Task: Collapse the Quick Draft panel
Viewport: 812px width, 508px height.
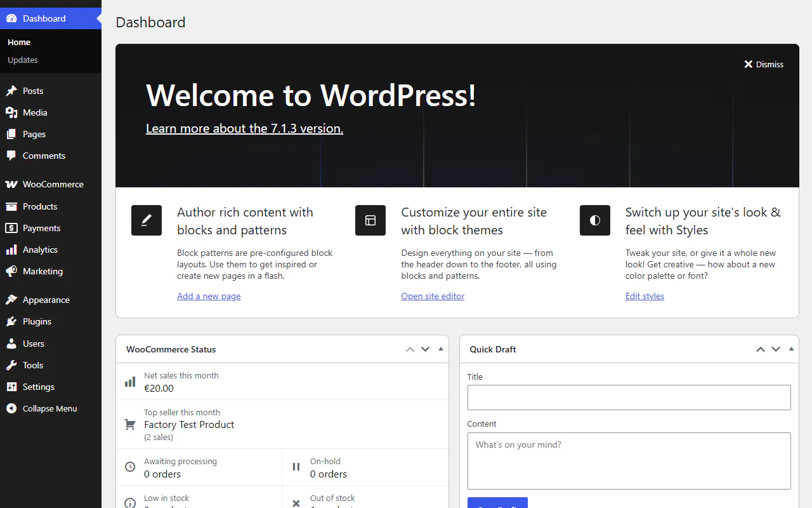Action: point(791,349)
